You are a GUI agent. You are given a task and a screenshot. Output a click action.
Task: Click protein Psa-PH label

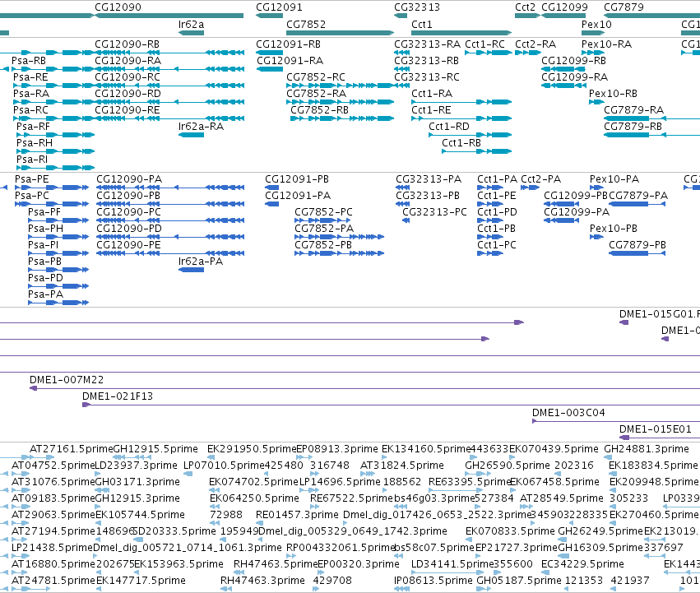45,229
